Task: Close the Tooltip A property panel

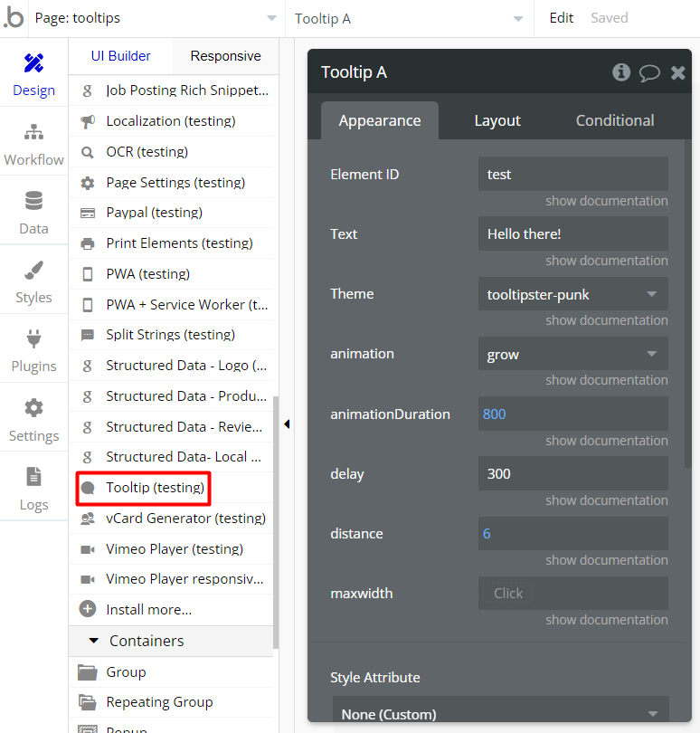Action: point(678,73)
